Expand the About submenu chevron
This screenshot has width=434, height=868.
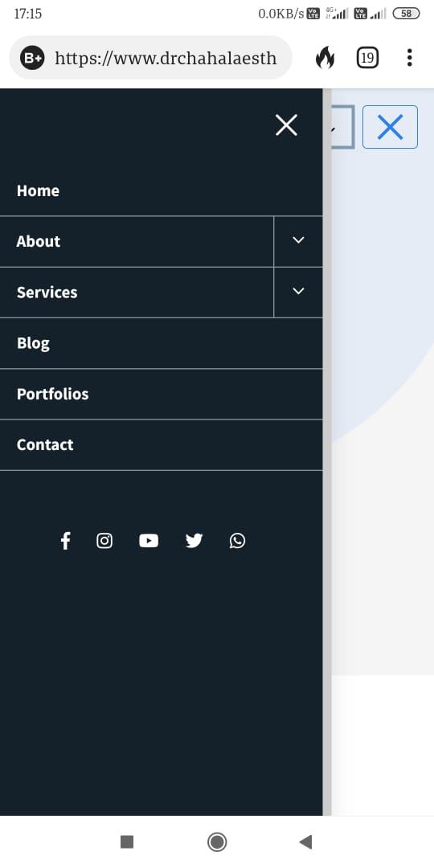(298, 240)
